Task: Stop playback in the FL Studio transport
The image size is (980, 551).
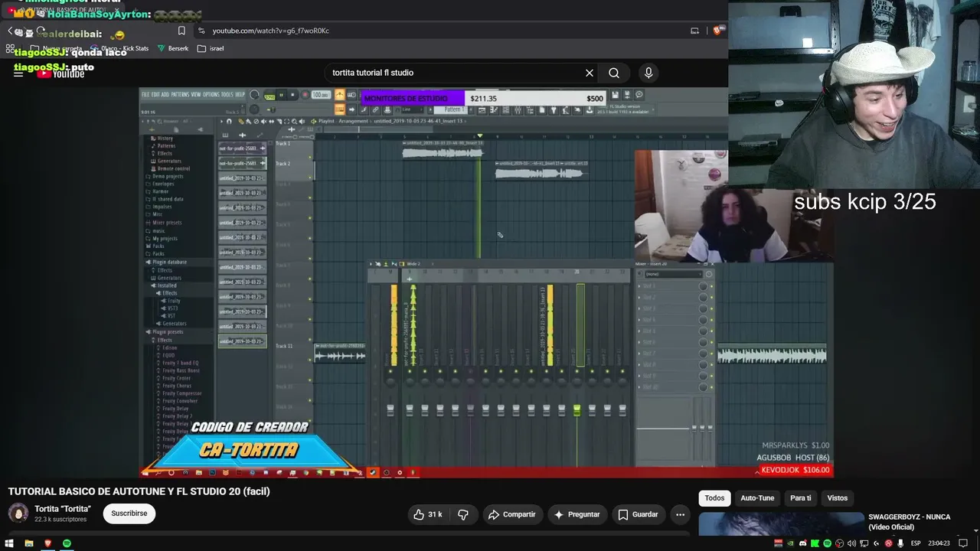Action: coord(292,95)
